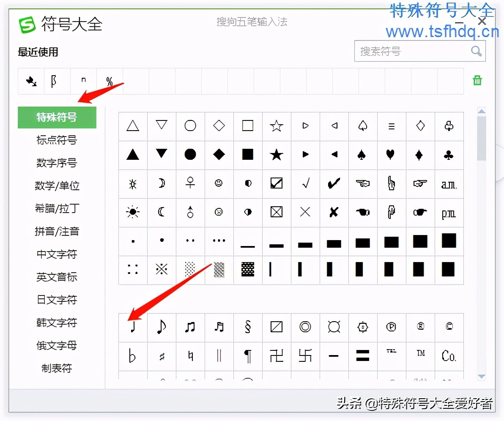Select the 希腊/拉丁 category

57,209
